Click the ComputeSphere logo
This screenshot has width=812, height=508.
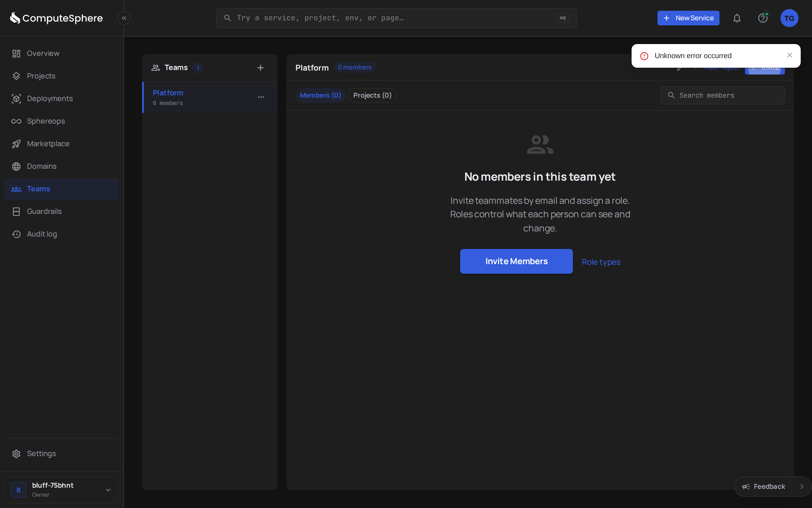click(x=56, y=18)
